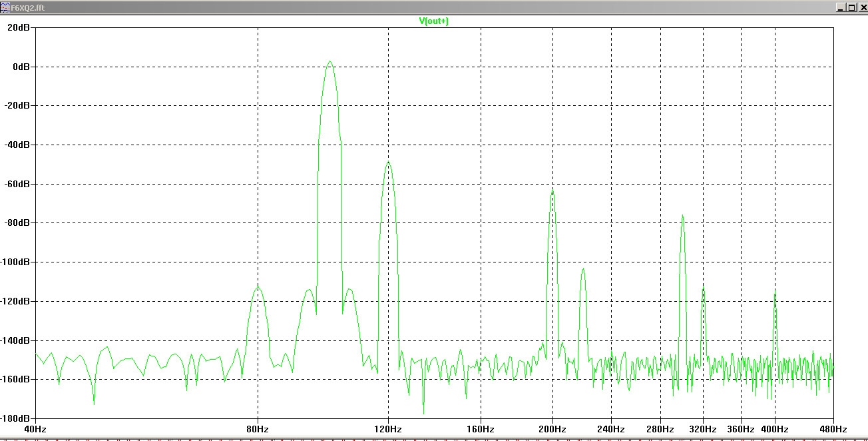Click the 480Hz frequency axis label
Viewport: 868px width, 441px height.
833,428
